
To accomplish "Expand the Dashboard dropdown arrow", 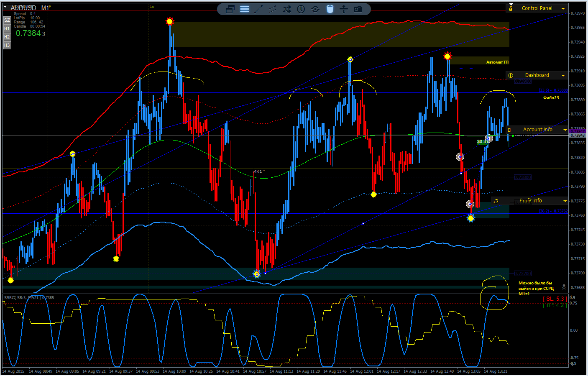I will (x=563, y=75).
